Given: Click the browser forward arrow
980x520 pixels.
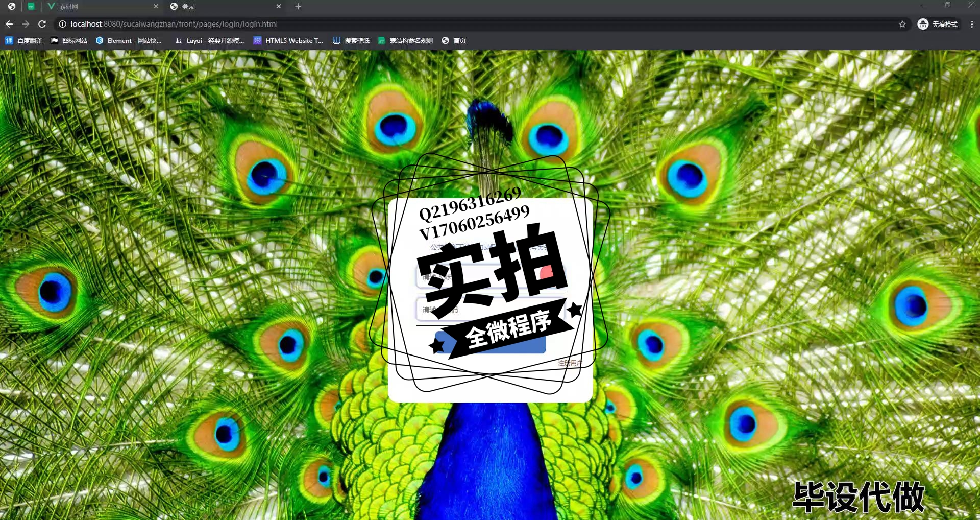Looking at the screenshot, I should (26, 24).
